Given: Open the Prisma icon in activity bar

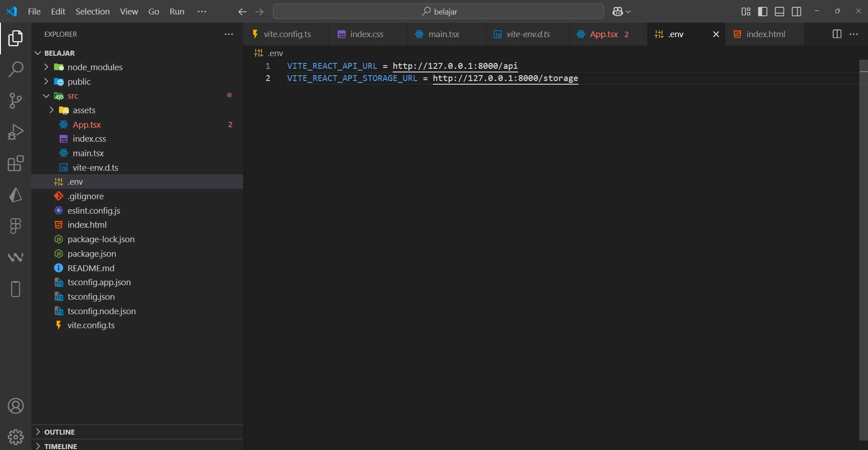Looking at the screenshot, I should (x=15, y=195).
